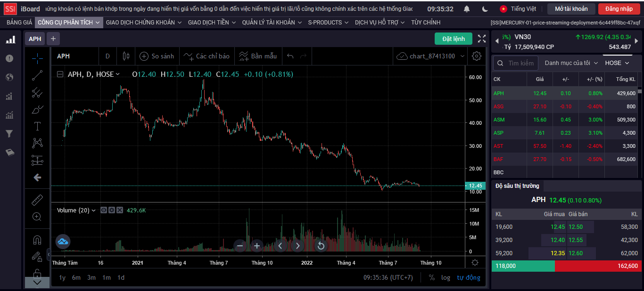Expand Volume (20) indicator dropdown

point(93,210)
